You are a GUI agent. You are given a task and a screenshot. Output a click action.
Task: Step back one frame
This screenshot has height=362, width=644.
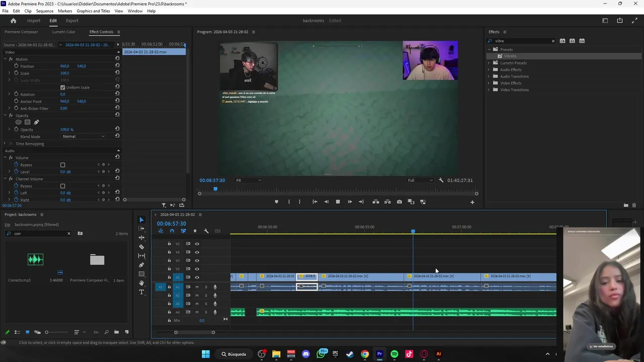pos(327,202)
